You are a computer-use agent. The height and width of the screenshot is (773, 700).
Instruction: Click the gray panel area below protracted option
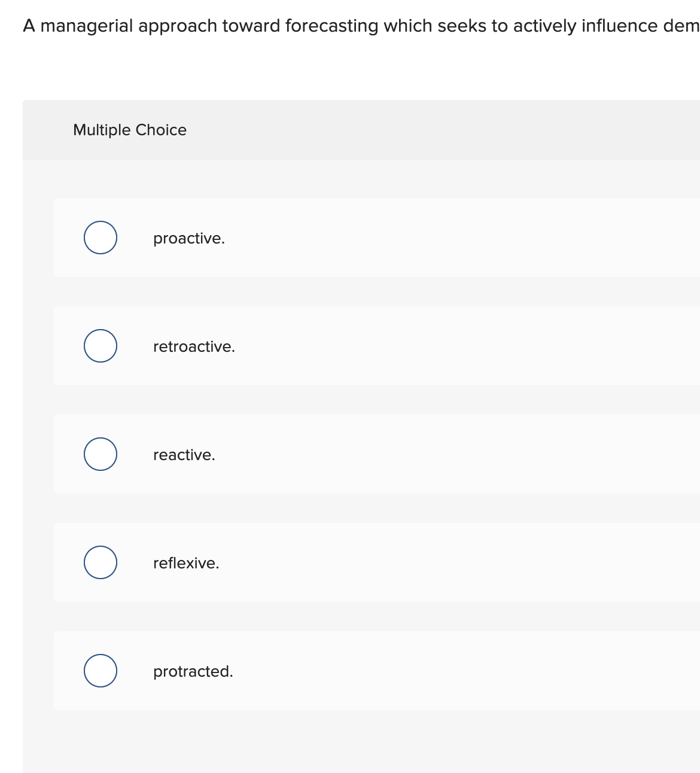coord(359,742)
